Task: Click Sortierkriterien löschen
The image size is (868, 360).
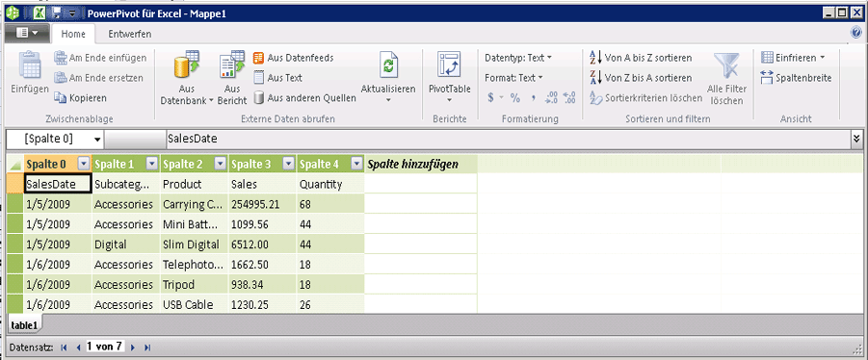Action: (645, 98)
